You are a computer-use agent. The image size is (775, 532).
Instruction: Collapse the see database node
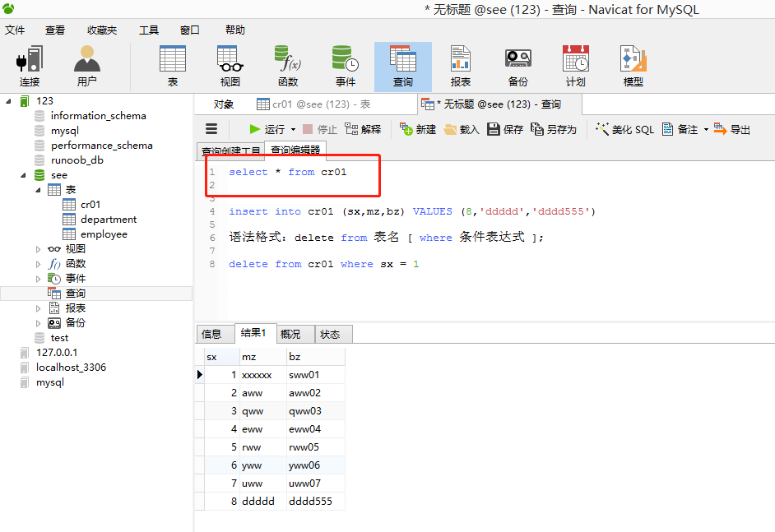(x=23, y=175)
